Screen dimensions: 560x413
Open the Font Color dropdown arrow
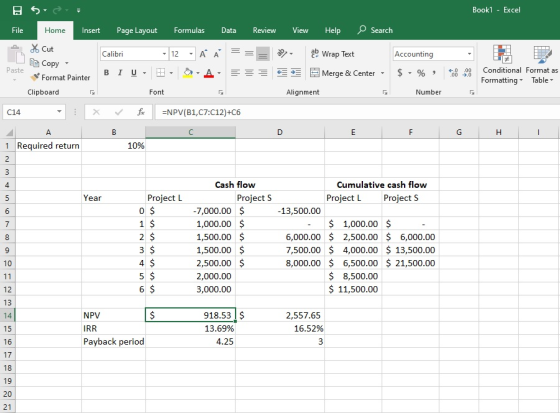click(219, 73)
